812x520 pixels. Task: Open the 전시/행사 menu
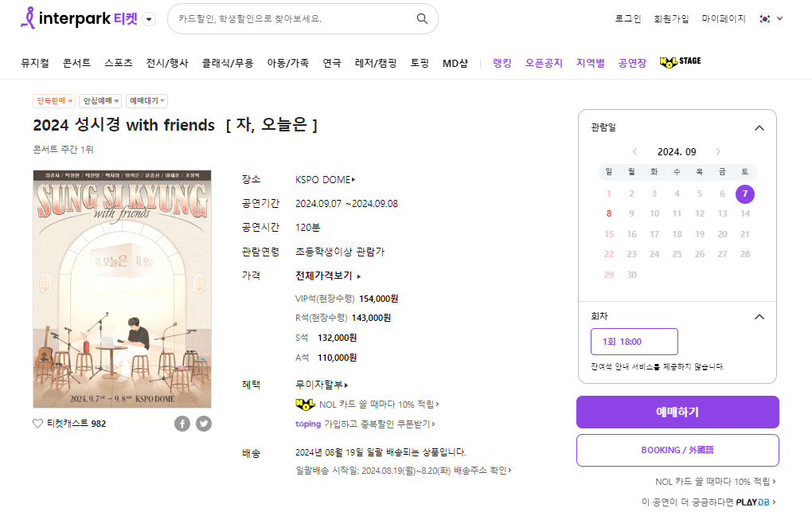(x=167, y=63)
